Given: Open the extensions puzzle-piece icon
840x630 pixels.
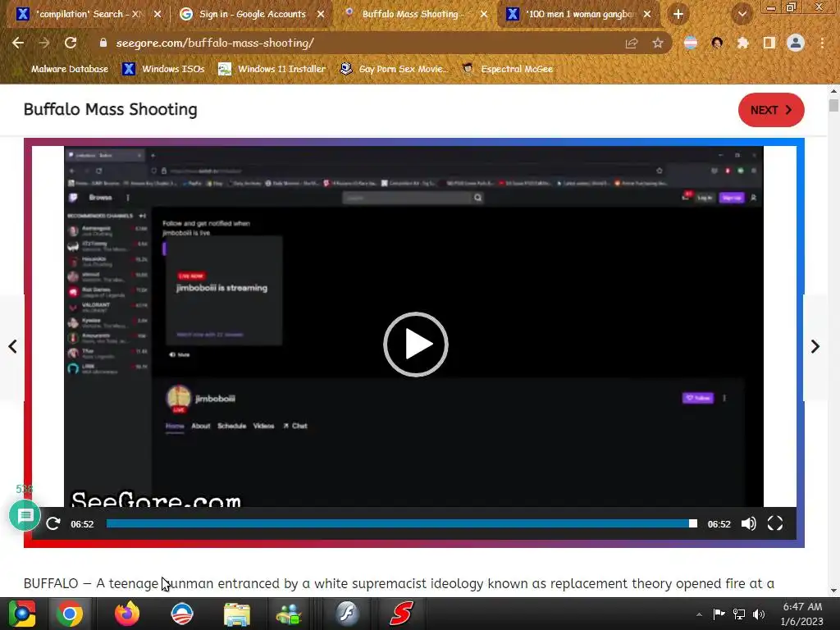Looking at the screenshot, I should [x=743, y=43].
